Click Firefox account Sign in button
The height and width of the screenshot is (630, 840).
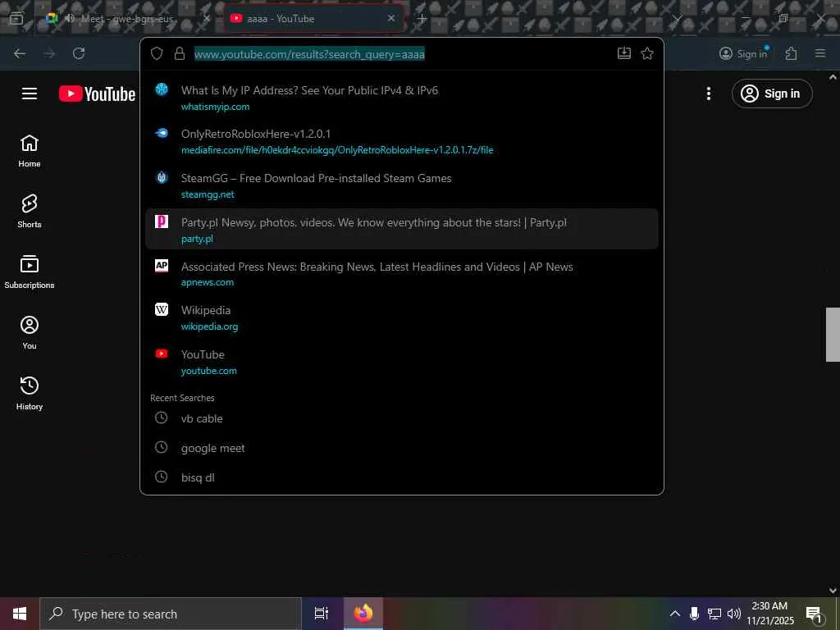[743, 53]
